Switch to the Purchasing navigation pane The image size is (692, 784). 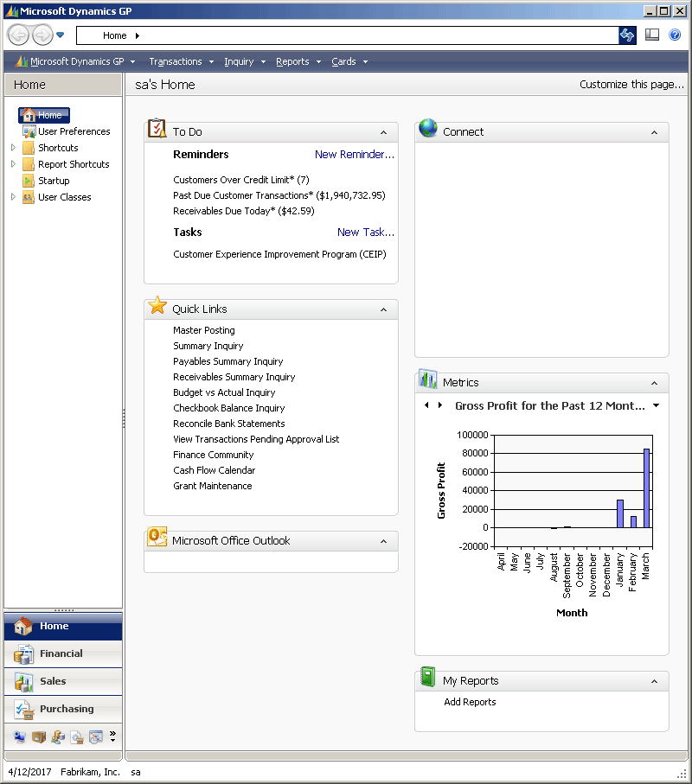[x=63, y=709]
